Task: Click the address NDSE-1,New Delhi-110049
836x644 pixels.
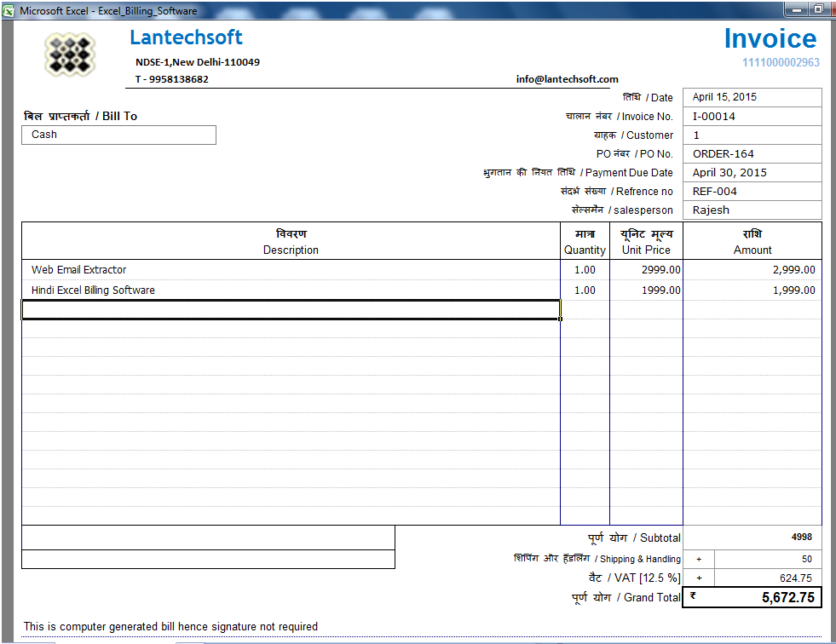Action: click(x=197, y=62)
